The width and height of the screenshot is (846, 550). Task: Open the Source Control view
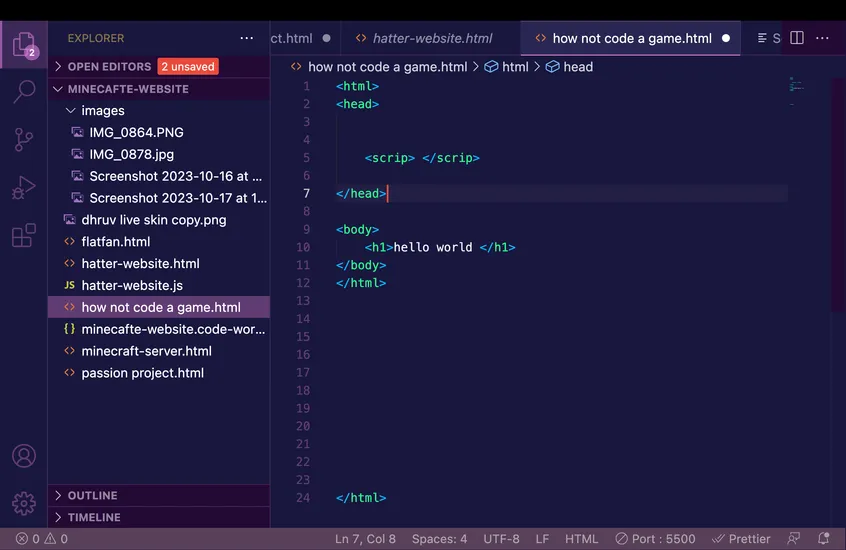[23, 140]
